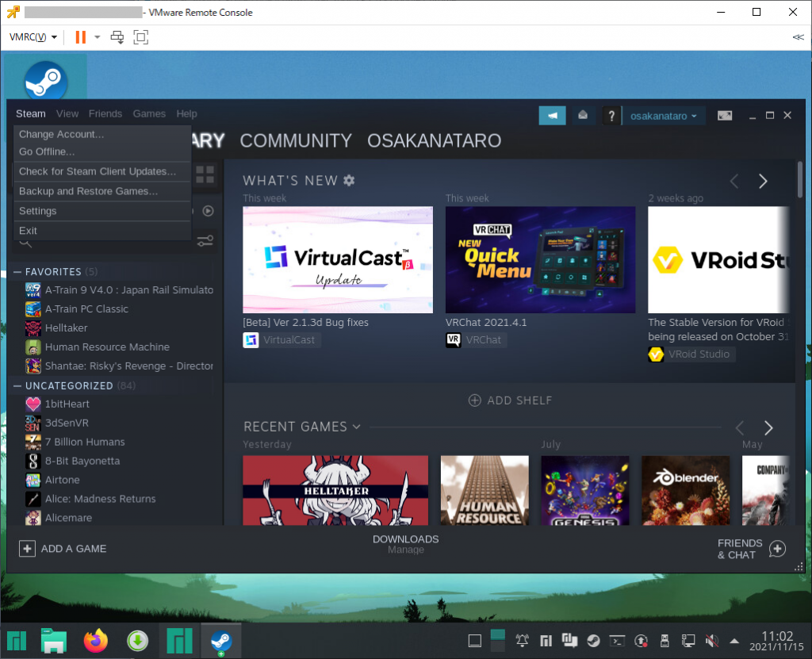Screen dimensions: 812x659
Task: Collapse the Favorites category
Action: (17, 272)
